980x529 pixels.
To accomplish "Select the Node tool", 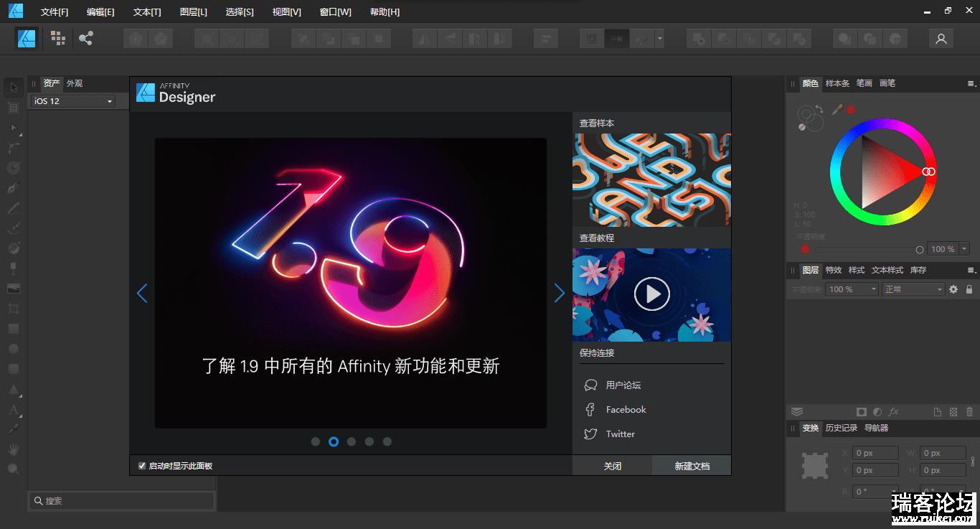I will [13, 128].
